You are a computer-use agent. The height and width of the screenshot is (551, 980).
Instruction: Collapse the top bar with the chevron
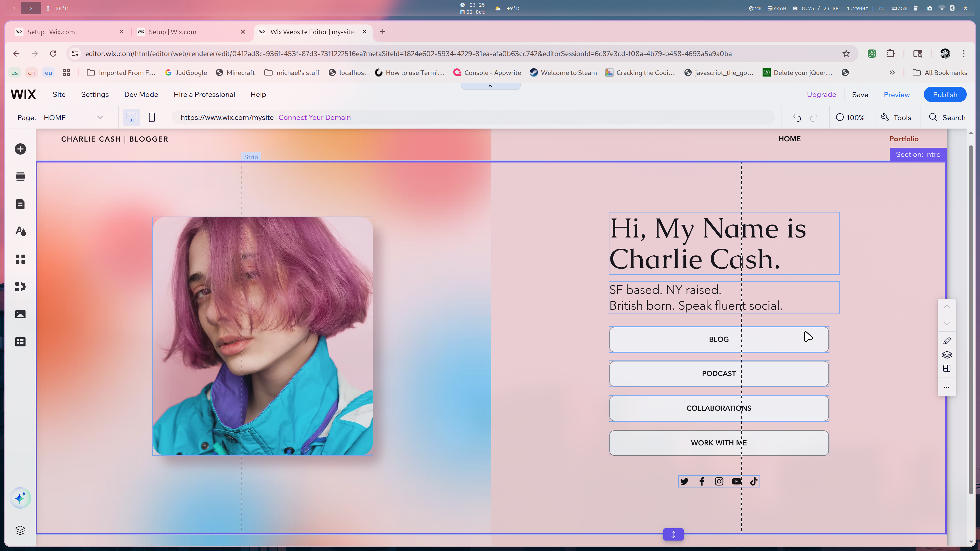point(490,86)
